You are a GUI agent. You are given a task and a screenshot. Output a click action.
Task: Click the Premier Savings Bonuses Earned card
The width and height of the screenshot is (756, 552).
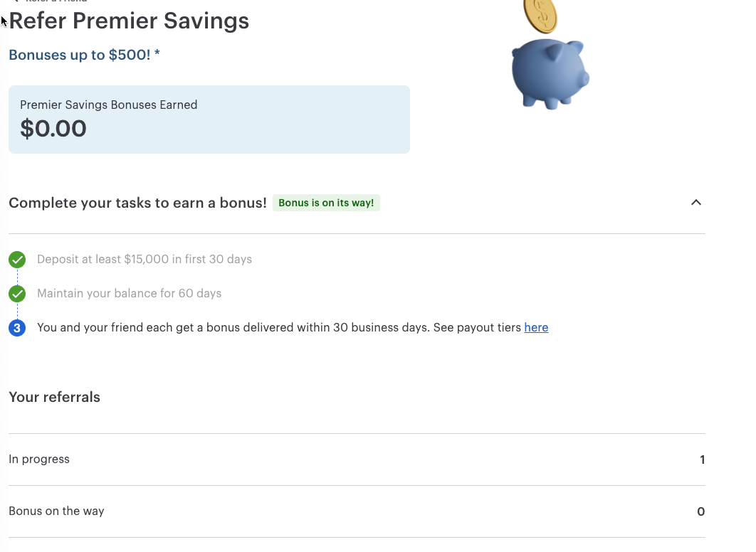tap(209, 120)
